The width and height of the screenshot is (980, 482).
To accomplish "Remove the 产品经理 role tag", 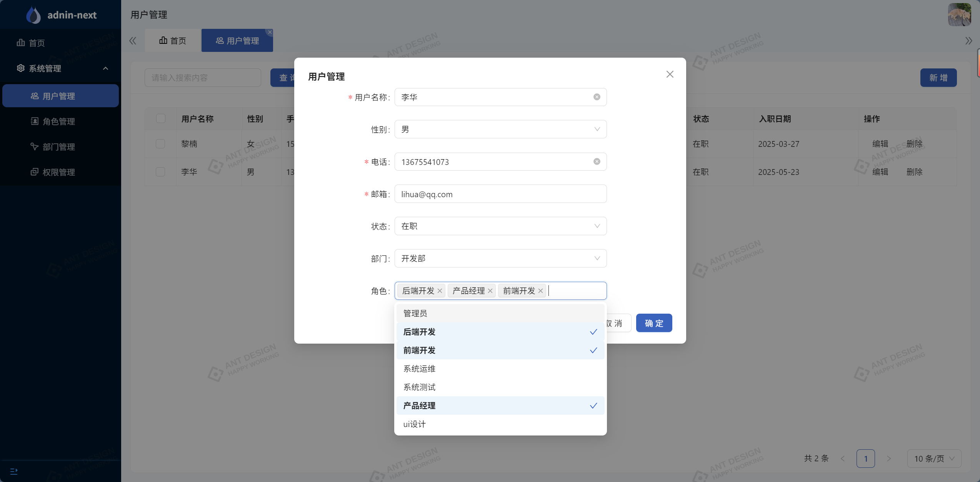I will pos(490,291).
